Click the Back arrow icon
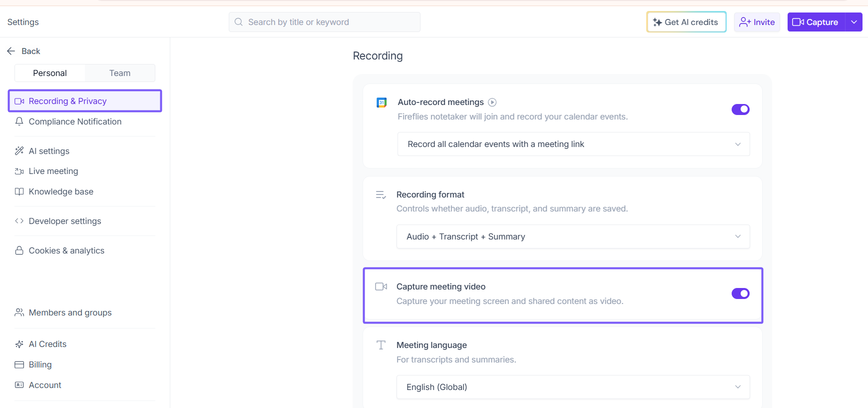The width and height of the screenshot is (868, 408). [x=11, y=51]
